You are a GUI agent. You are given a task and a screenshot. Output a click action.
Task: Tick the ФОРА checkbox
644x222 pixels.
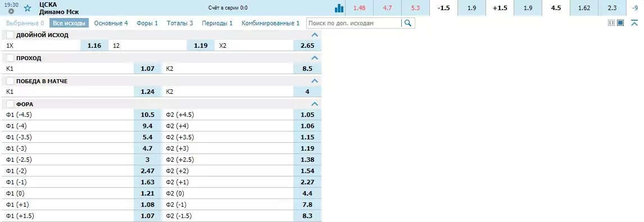(10, 104)
